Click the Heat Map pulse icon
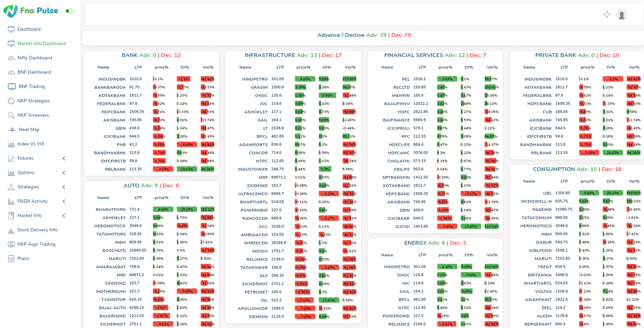The width and height of the screenshot is (644, 328). (x=12, y=130)
